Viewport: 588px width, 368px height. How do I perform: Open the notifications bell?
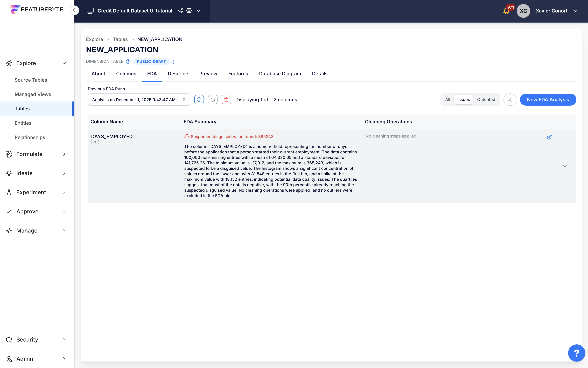pos(506,11)
